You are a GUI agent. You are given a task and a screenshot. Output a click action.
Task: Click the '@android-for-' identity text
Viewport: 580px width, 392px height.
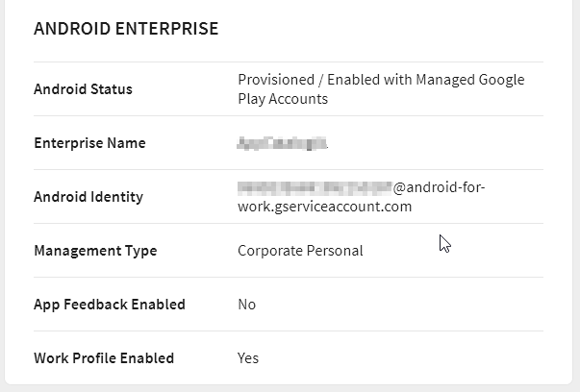pyautogui.click(x=439, y=187)
